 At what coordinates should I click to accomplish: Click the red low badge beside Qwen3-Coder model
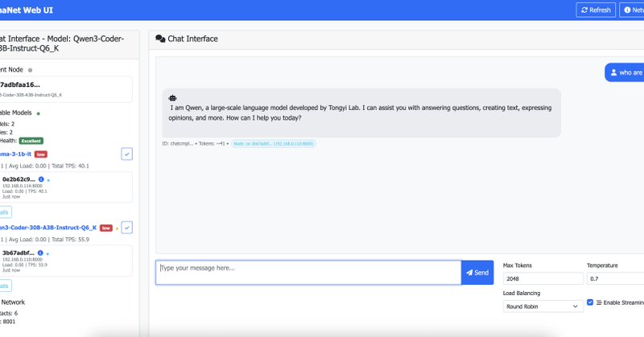click(x=106, y=228)
